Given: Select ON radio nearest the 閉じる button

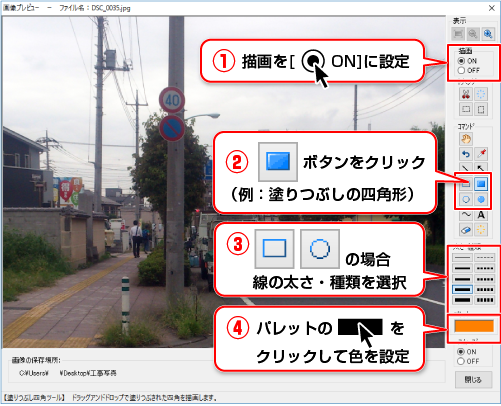Looking at the screenshot, I should tap(461, 352).
